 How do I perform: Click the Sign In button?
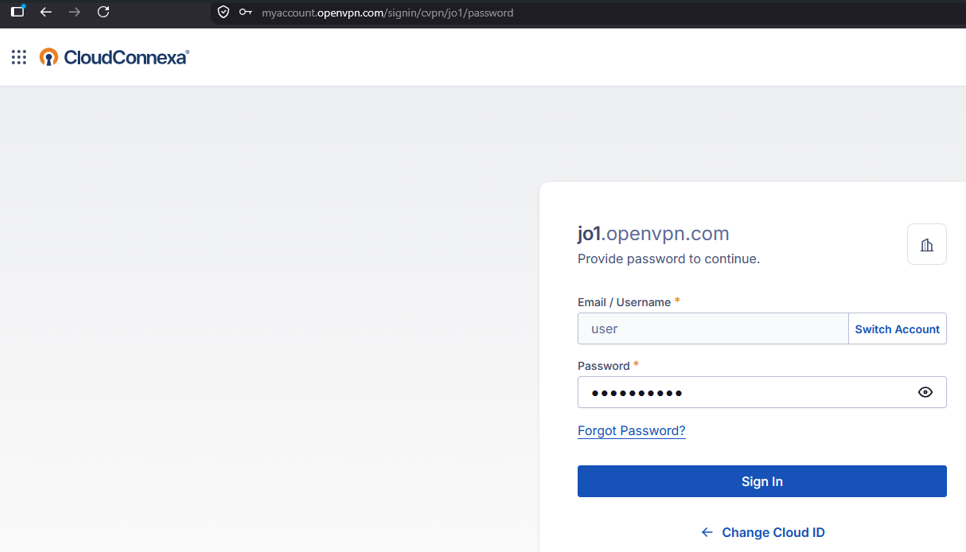[x=762, y=481]
